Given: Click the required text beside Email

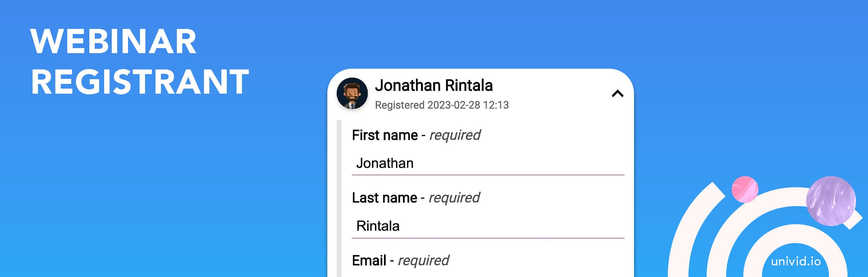Looking at the screenshot, I should click(x=423, y=260).
